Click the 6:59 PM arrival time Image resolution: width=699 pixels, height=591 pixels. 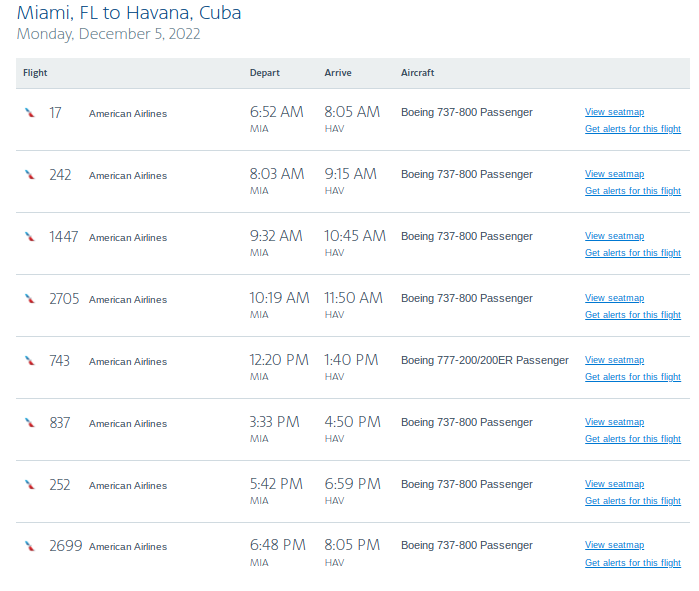pyautogui.click(x=352, y=484)
